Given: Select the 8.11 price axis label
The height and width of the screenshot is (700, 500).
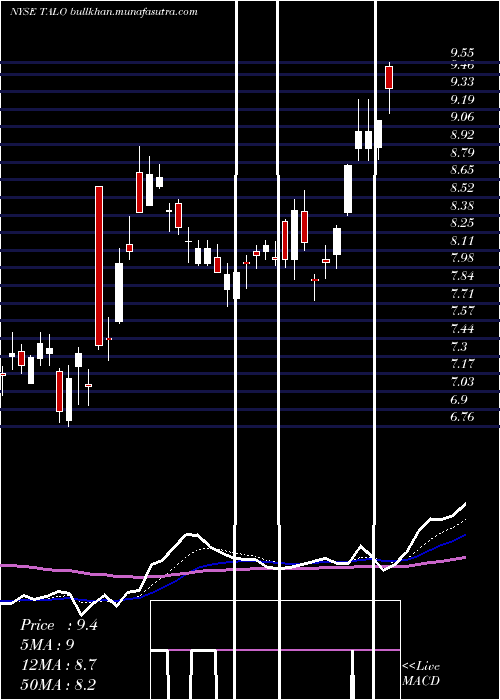Looking at the screenshot, I should coord(462,241).
